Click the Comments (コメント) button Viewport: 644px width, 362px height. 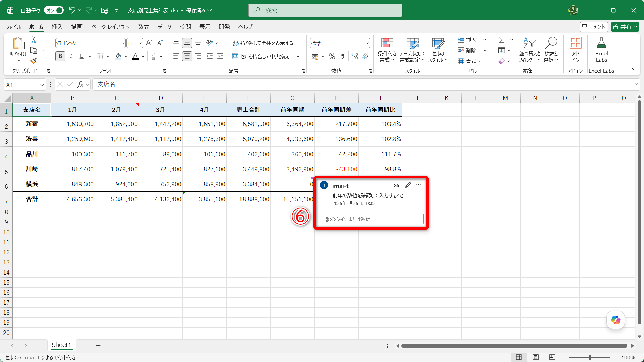click(x=594, y=27)
